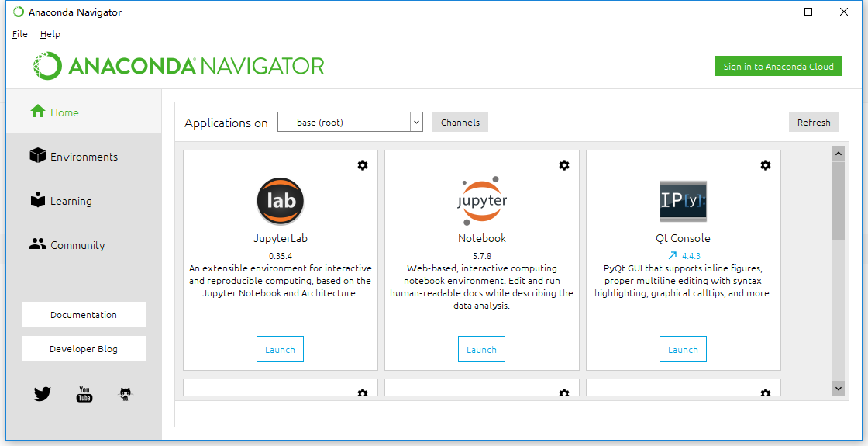
Task: Open the Developer Blog button
Action: (84, 348)
